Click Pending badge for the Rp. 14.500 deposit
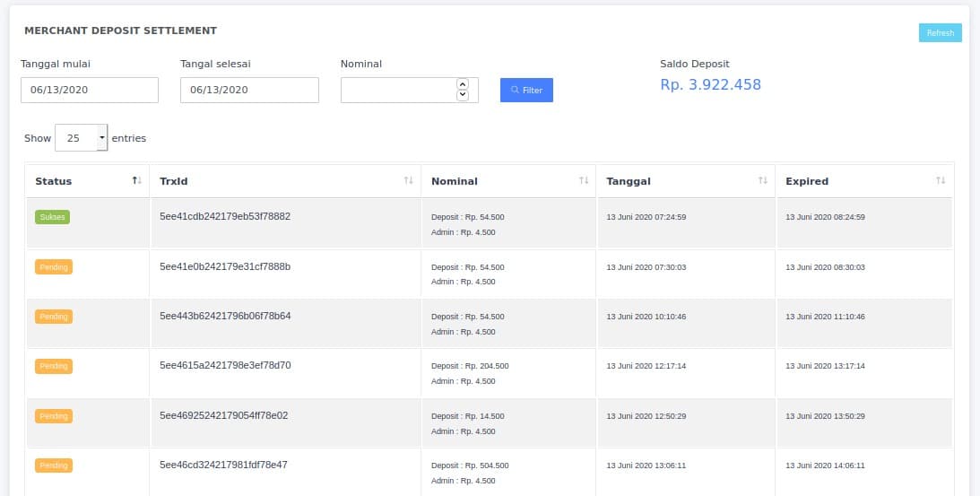 [54, 416]
